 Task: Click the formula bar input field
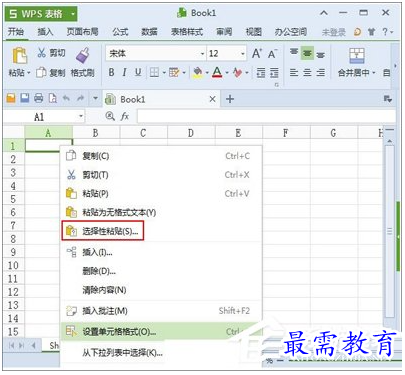click(266, 117)
